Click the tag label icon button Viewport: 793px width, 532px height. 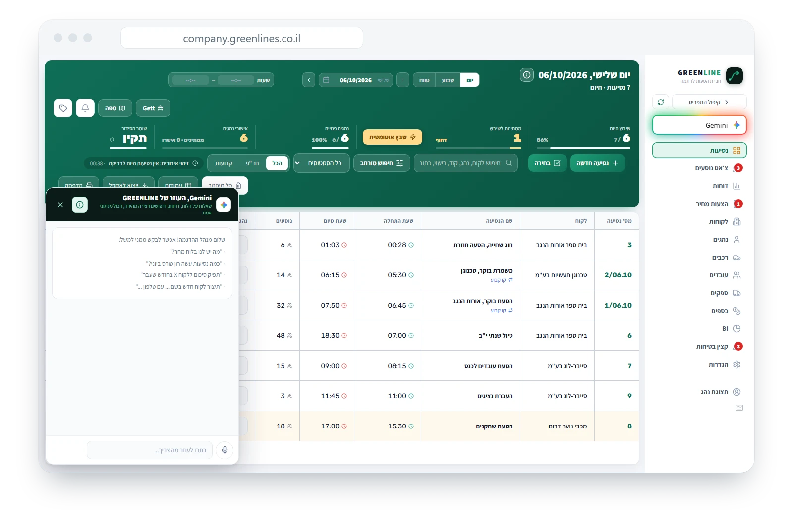click(x=63, y=108)
